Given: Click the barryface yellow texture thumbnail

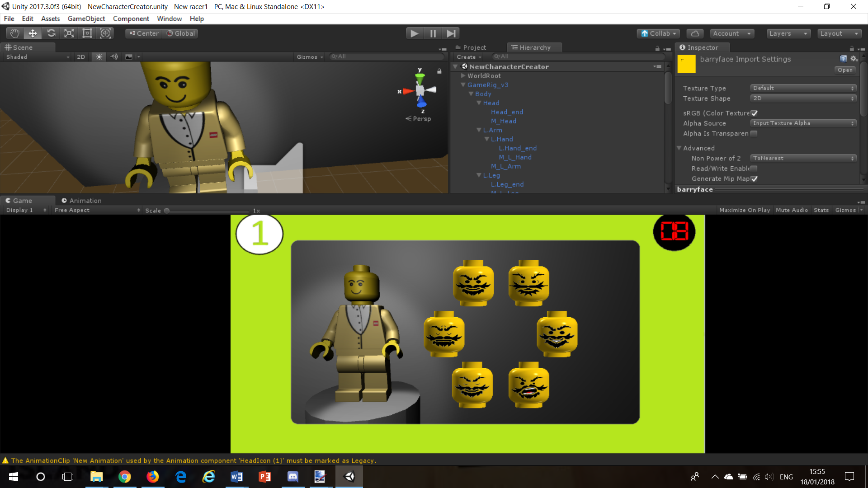Looking at the screenshot, I should pos(686,64).
